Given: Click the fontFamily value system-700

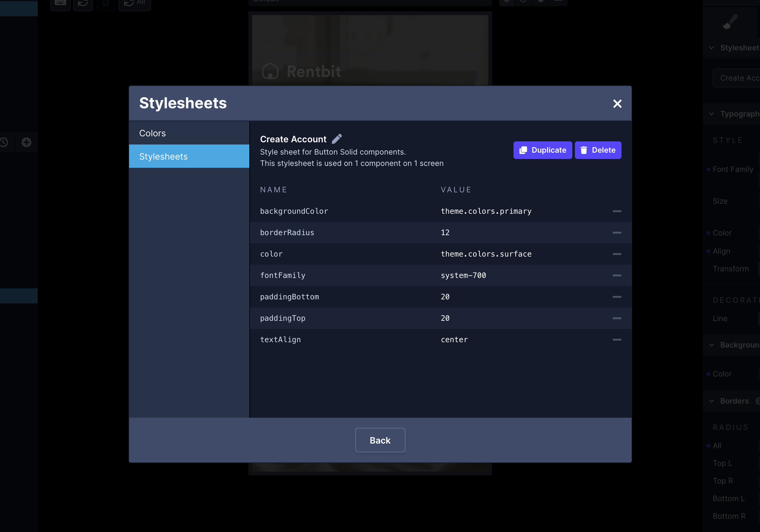Looking at the screenshot, I should point(463,275).
